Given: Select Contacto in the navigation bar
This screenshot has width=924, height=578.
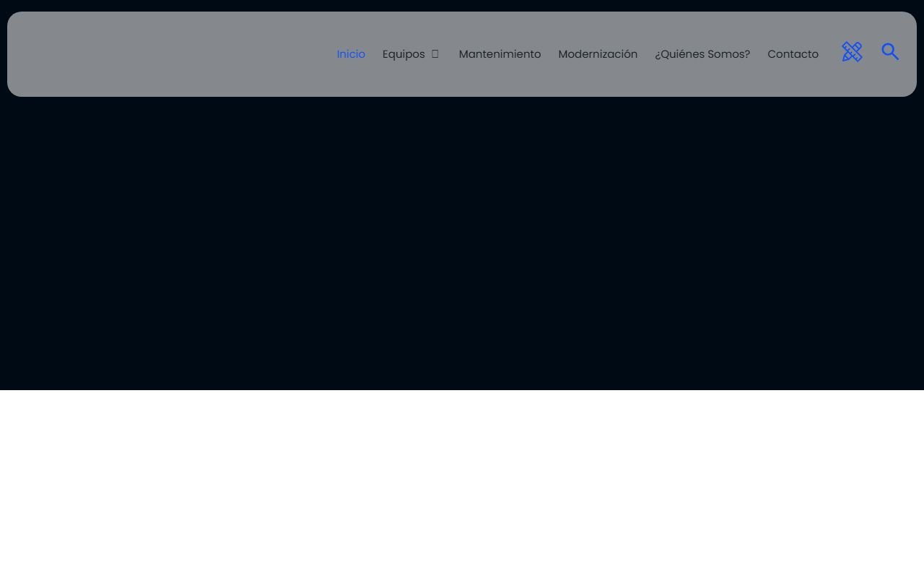Looking at the screenshot, I should pyautogui.click(x=793, y=54).
